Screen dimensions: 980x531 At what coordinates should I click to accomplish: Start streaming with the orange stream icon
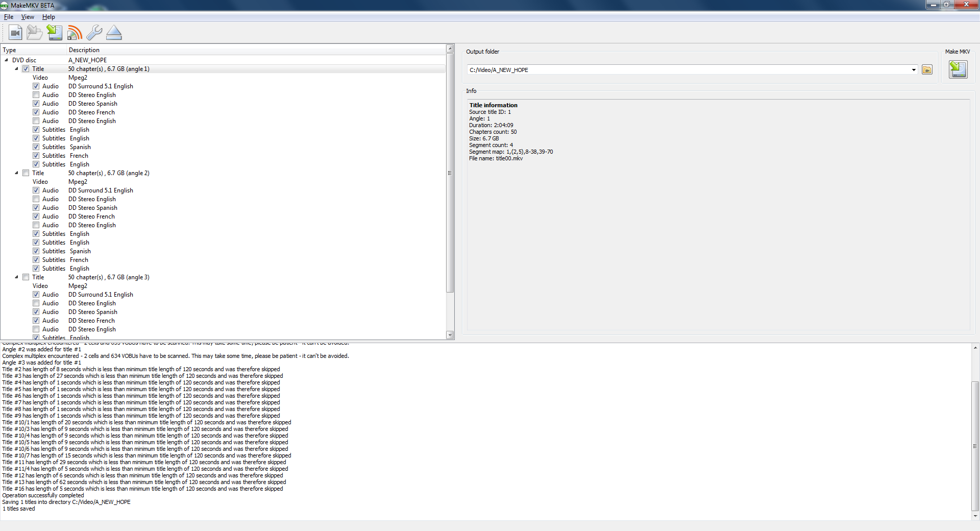point(75,33)
